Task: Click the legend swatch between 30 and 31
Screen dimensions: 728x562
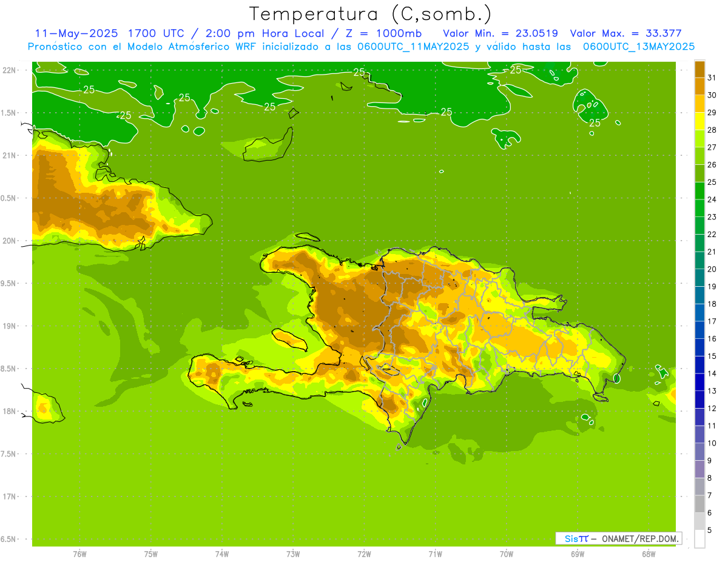Action: (x=699, y=86)
